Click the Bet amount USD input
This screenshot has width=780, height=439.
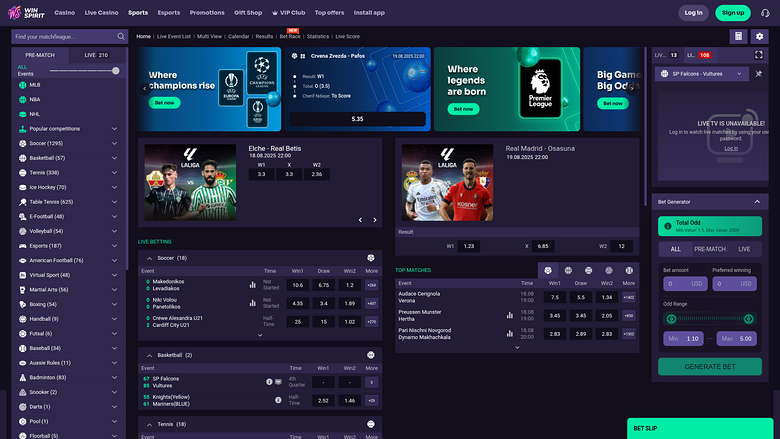[685, 284]
